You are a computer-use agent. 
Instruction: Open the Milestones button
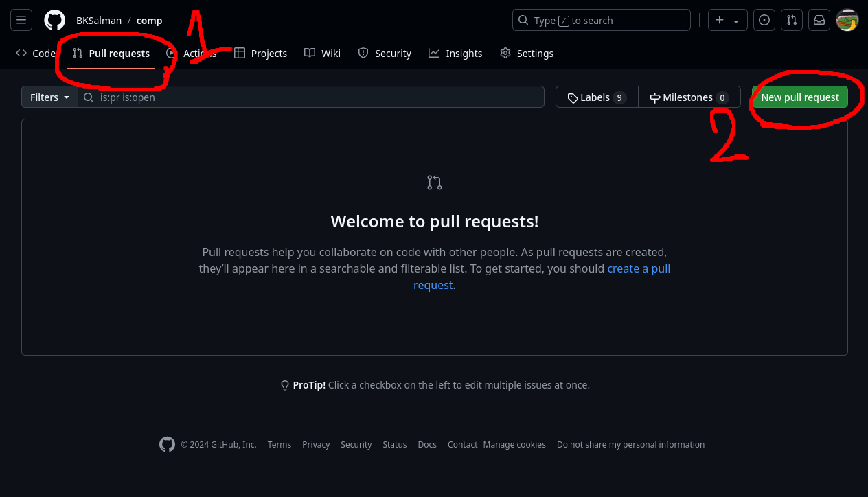pos(689,97)
